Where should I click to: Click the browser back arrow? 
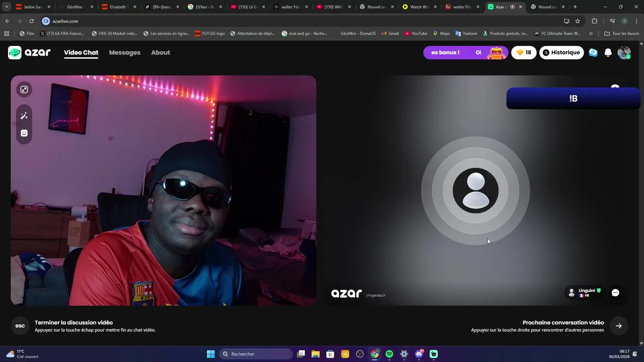(7, 21)
